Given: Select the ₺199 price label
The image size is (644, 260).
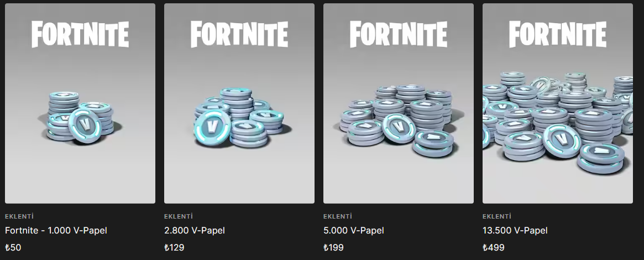Looking at the screenshot, I should 333,247.
